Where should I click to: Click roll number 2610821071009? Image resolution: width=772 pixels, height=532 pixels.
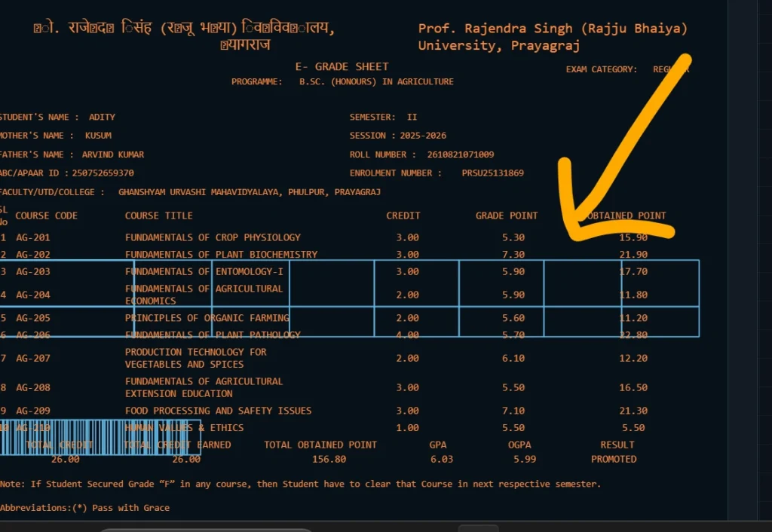[461, 154]
